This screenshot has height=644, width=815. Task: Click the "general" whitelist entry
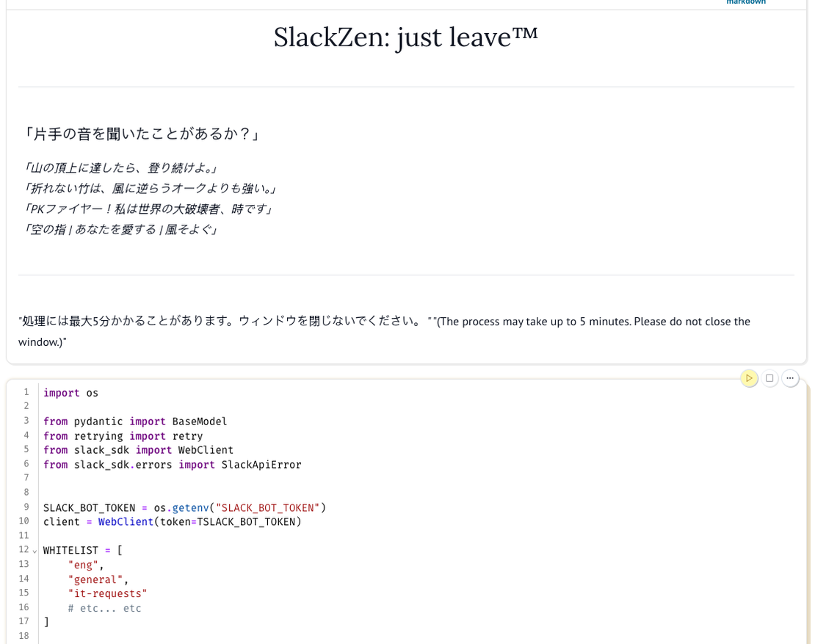point(95,579)
